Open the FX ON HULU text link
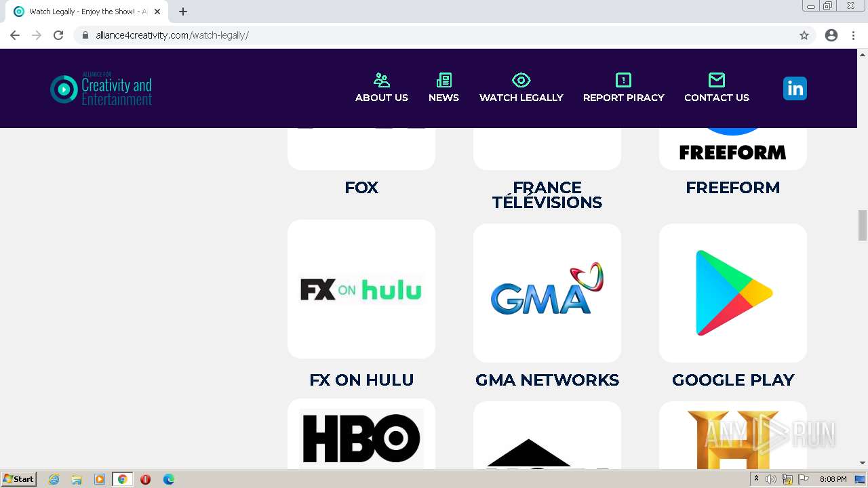 361,380
